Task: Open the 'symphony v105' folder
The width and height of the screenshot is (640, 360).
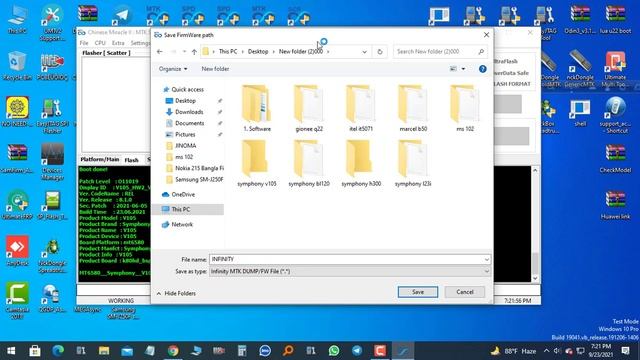Action: click(257, 163)
